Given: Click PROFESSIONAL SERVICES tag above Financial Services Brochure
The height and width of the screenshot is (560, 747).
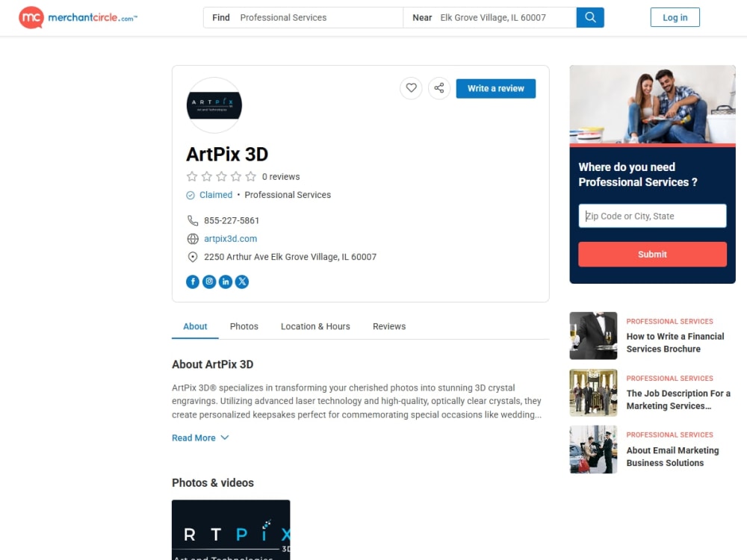Looking at the screenshot, I should point(670,321).
